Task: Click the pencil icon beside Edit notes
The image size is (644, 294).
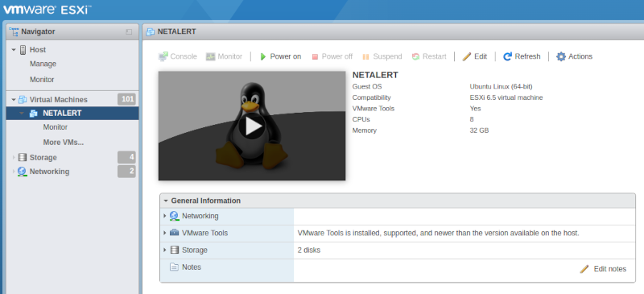Action: coord(584,269)
